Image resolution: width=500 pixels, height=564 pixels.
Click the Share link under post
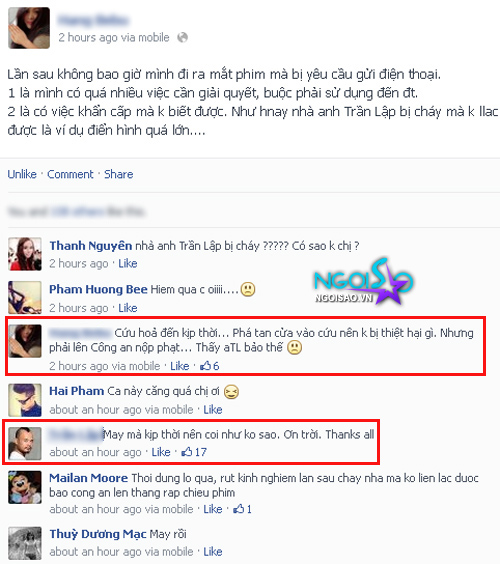tap(119, 174)
